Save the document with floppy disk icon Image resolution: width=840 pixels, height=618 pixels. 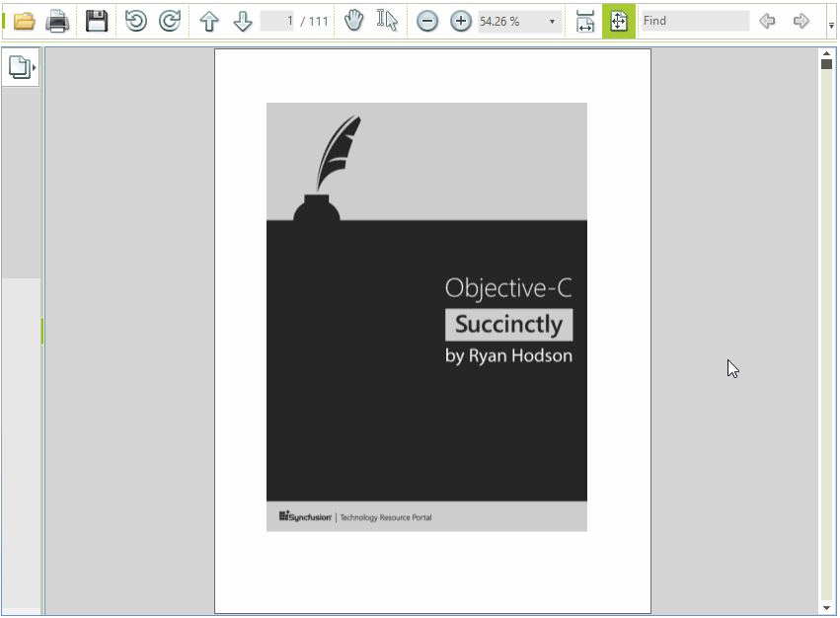pos(97,22)
